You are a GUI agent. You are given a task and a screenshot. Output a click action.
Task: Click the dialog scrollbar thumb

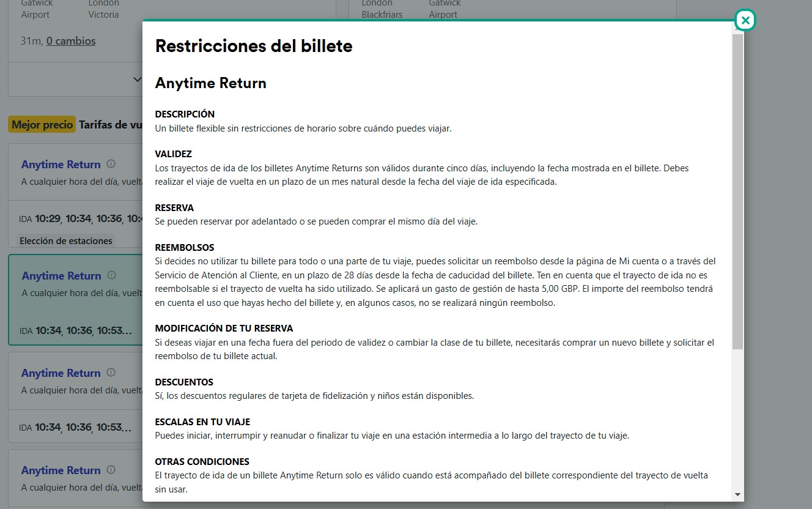point(738,191)
